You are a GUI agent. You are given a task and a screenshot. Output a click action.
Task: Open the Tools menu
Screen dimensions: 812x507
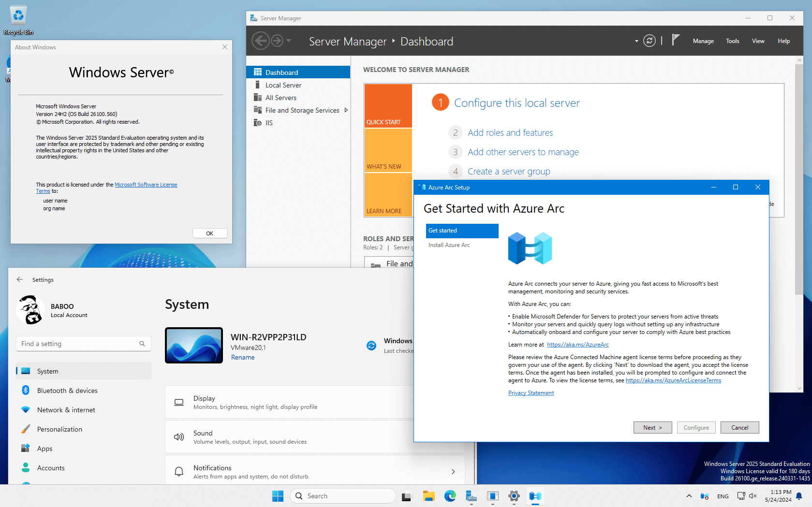[x=732, y=41]
